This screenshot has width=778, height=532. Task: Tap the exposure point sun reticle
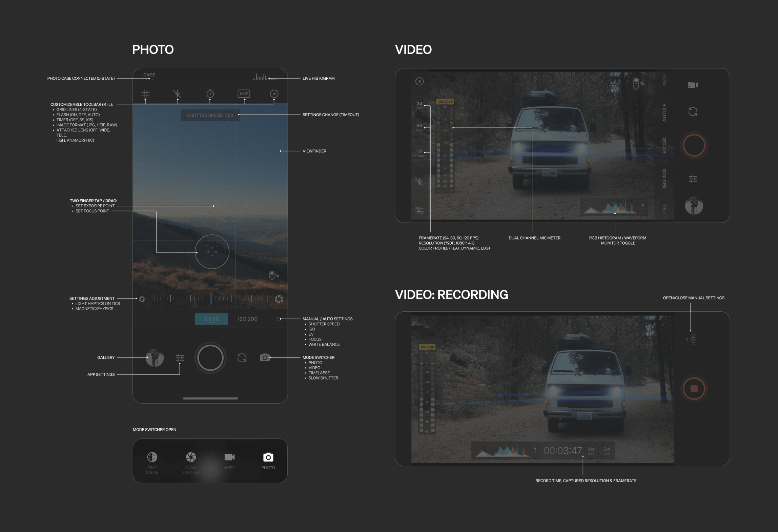tap(229, 205)
